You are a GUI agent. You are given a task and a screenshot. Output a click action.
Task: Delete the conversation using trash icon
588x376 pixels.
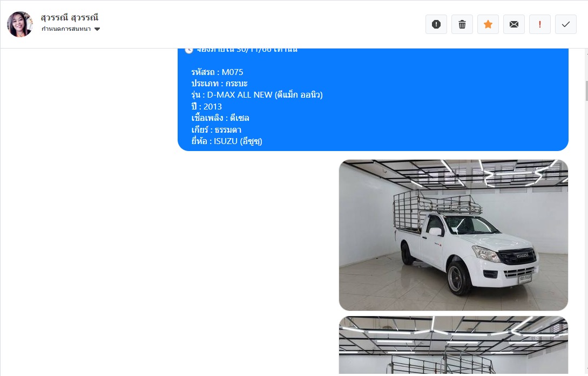[462, 24]
